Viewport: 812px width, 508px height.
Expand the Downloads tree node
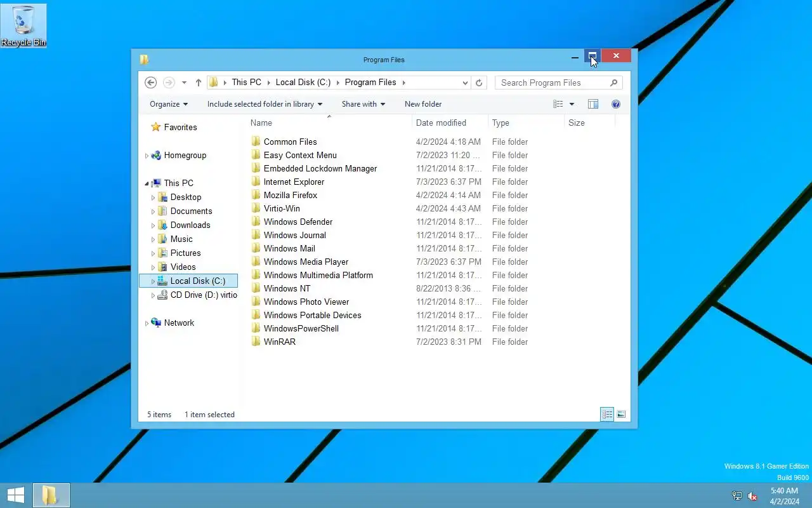[x=153, y=225]
